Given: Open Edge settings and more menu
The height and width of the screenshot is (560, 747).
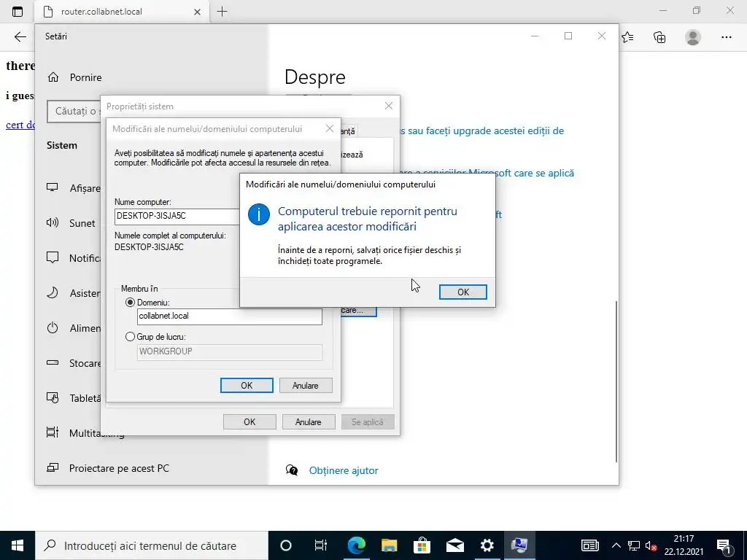Looking at the screenshot, I should [x=726, y=37].
